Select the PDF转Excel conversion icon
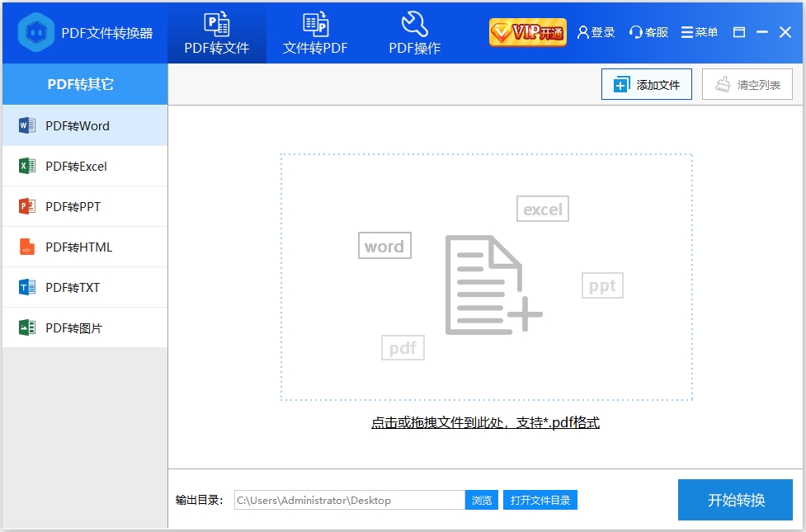 click(26, 166)
